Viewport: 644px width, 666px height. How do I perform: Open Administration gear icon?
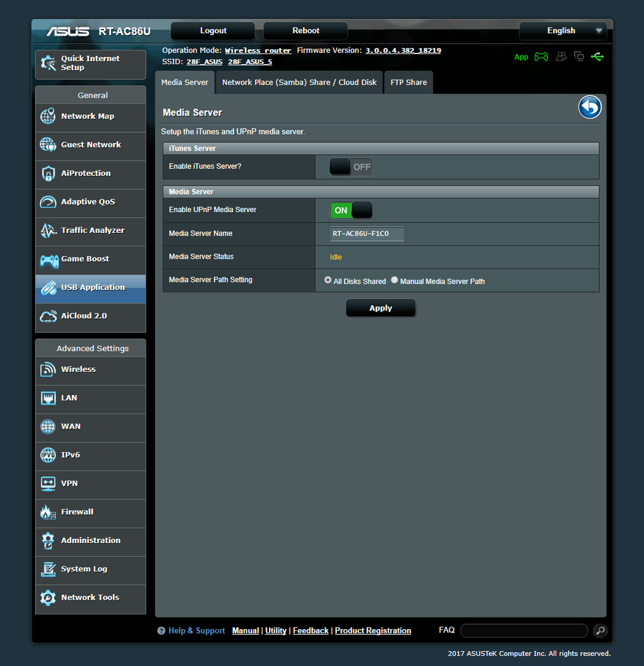coord(48,541)
